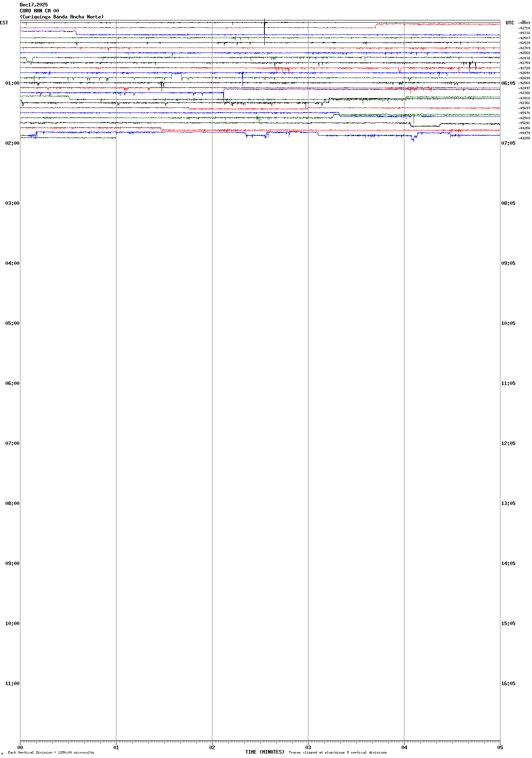Click the Curiquinga Banda Ancha Norte subtitle
This screenshot has width=532, height=758.
(x=62, y=17)
